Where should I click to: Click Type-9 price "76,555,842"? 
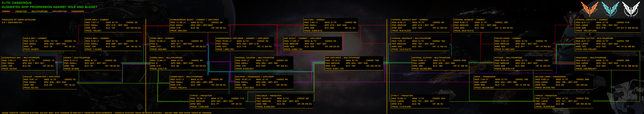tap(549, 107)
